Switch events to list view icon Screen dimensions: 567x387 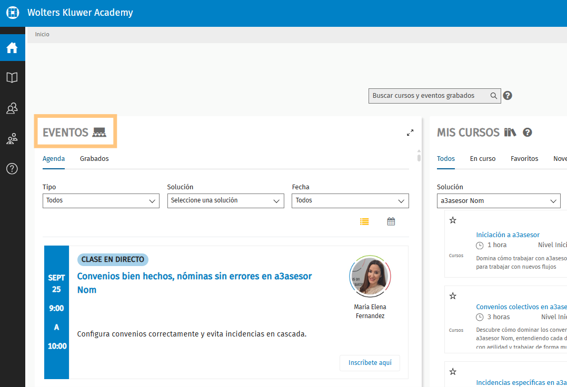coord(364,221)
